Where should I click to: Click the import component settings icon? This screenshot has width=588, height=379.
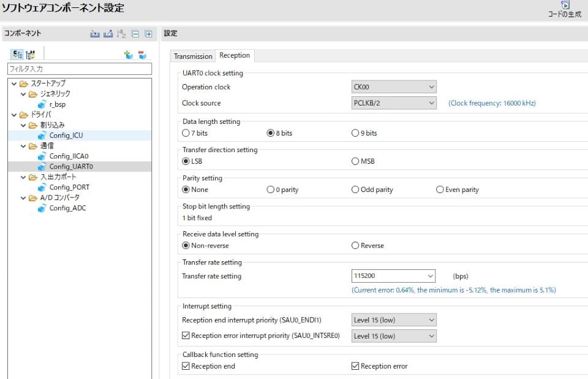95,34
